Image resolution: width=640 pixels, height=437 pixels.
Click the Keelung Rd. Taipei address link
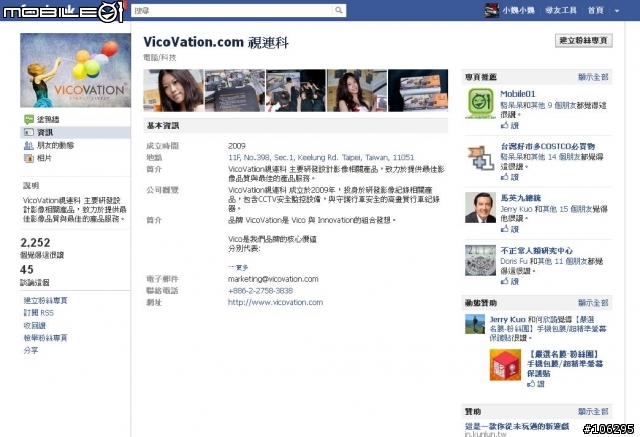point(321,157)
